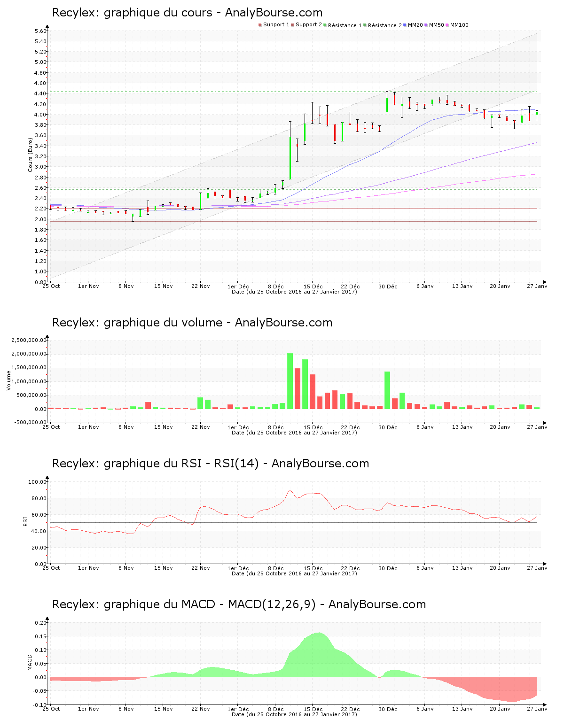Select the MM20 legend label
The image size is (564, 728).
tap(415, 25)
